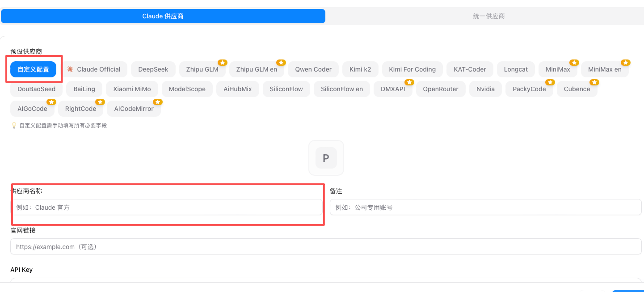Pick the SiliconFlow preset

pyautogui.click(x=286, y=89)
